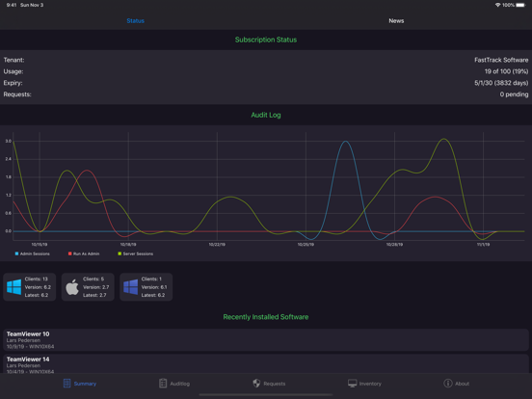Open the Requests tab
The image size is (532, 399).
click(269, 384)
